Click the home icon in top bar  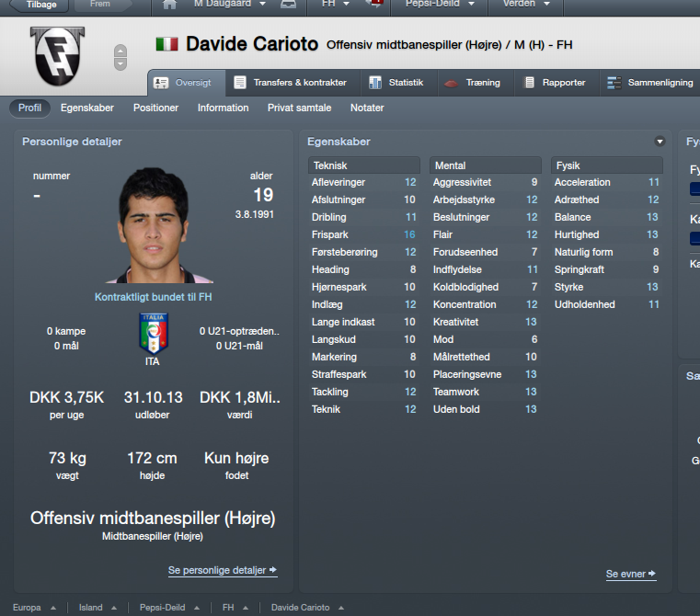[x=169, y=5]
